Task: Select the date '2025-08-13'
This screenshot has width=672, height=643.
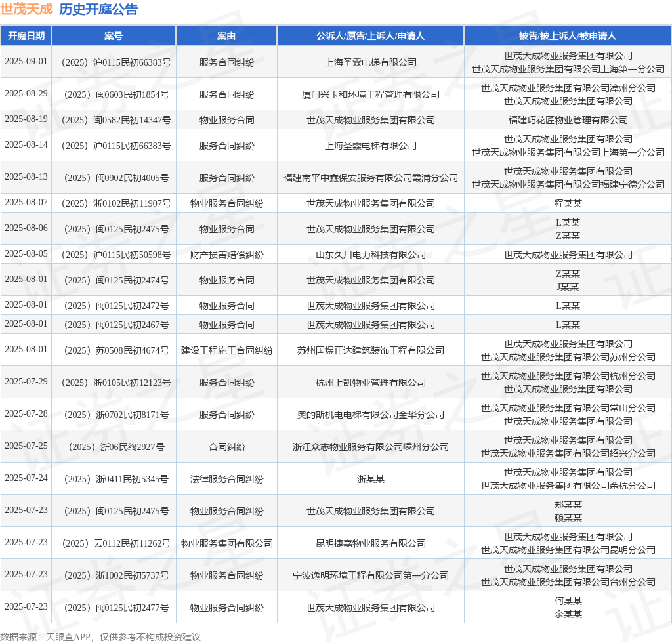Action: click(26, 177)
